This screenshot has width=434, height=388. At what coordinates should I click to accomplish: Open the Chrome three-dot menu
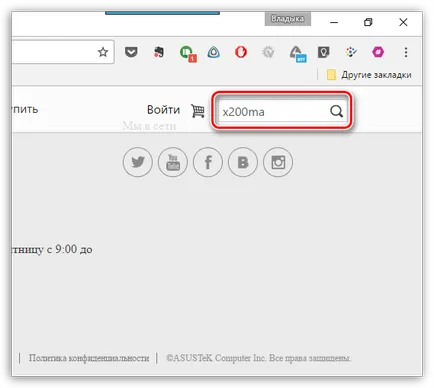point(406,52)
